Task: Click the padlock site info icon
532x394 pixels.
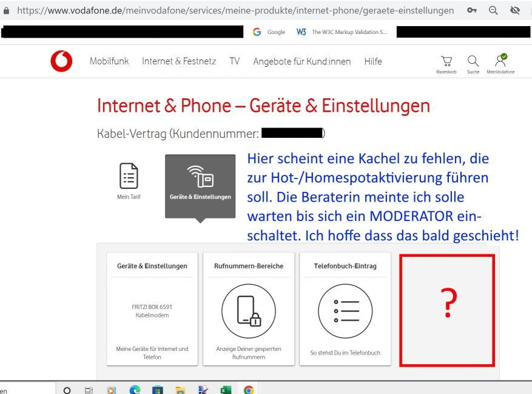Action: pos(6,10)
